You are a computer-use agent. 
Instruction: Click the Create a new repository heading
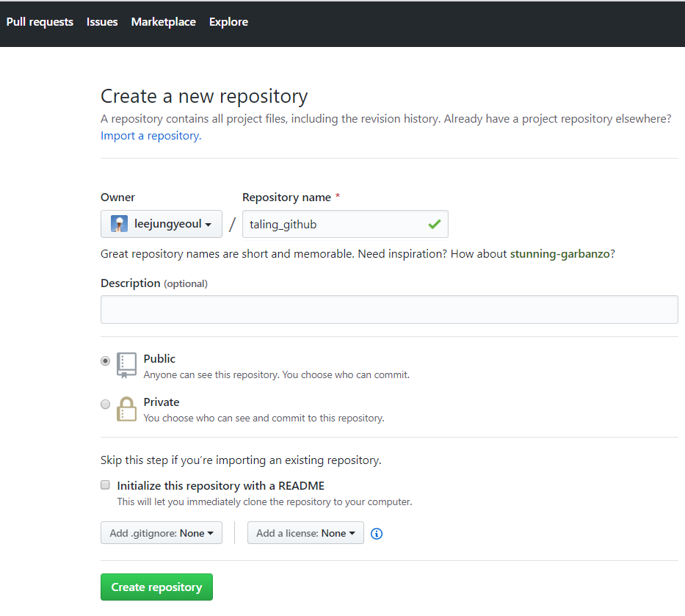pos(204,97)
